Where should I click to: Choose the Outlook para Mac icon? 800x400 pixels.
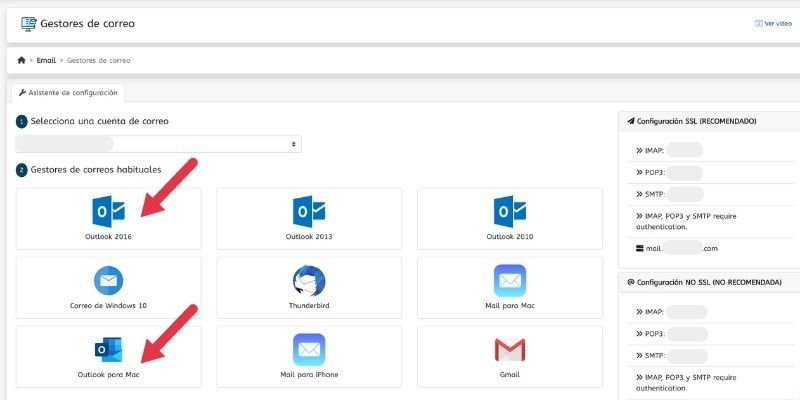108,349
